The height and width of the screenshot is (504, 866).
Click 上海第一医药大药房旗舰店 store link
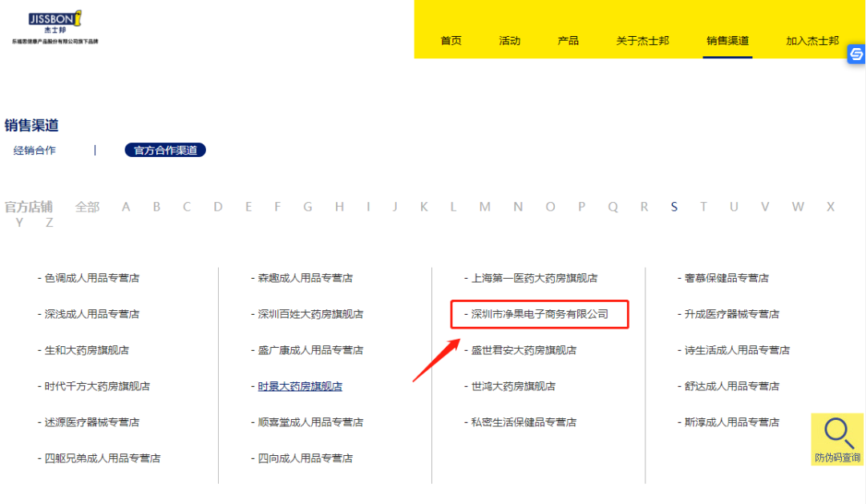click(x=534, y=278)
